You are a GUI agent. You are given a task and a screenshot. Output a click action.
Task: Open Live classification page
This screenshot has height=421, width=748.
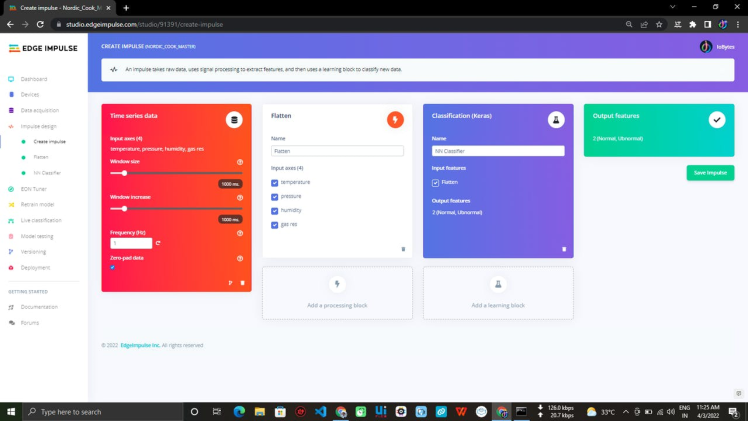click(x=41, y=220)
